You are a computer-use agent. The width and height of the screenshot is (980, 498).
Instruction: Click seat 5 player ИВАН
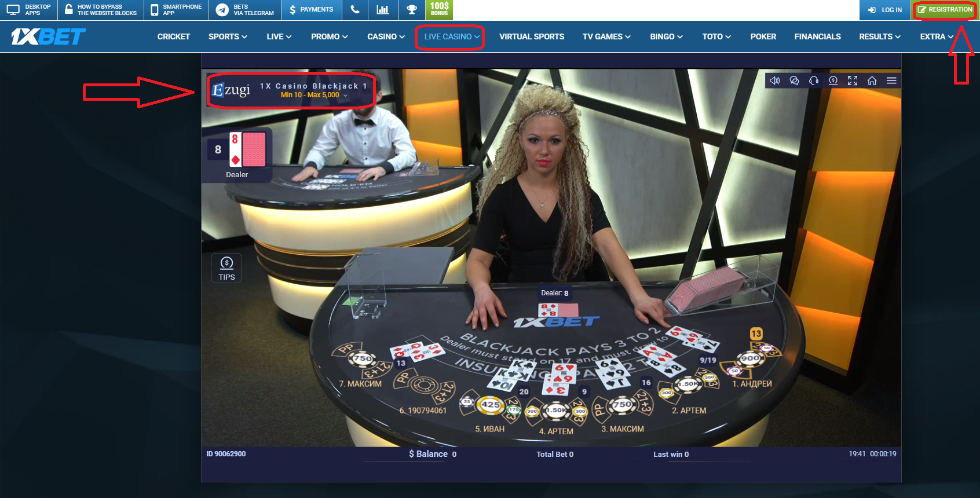(489, 429)
